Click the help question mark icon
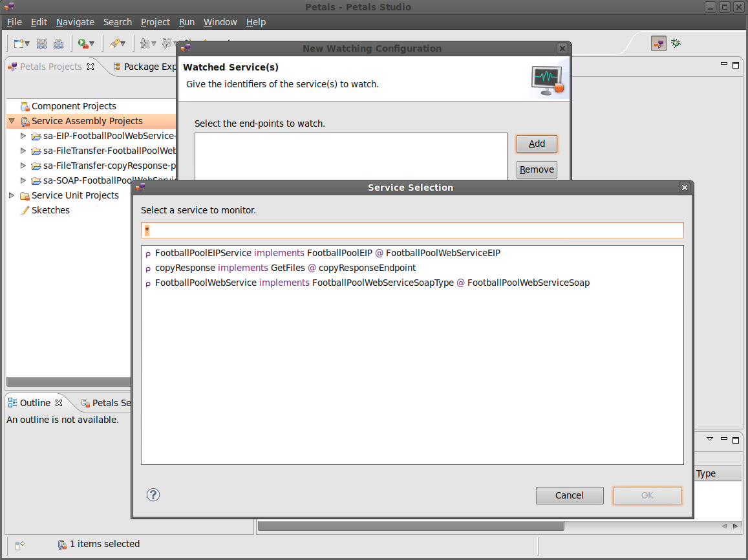Image resolution: width=748 pixels, height=560 pixels. pos(153,495)
